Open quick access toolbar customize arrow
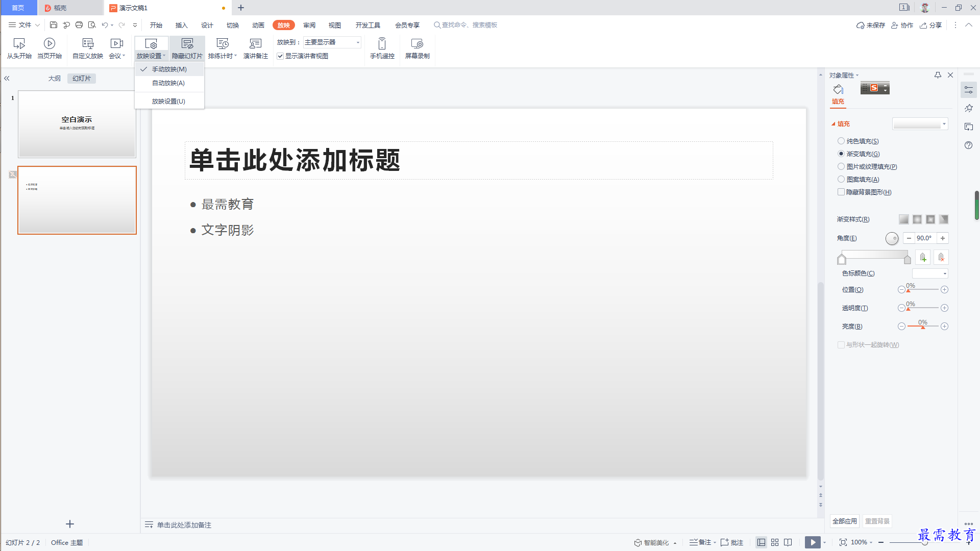The image size is (980, 551). coord(135,25)
